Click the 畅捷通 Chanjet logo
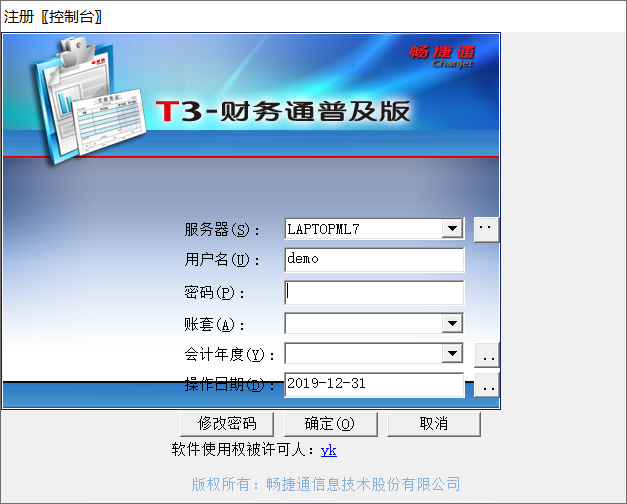The width and height of the screenshot is (627, 504). (442, 56)
